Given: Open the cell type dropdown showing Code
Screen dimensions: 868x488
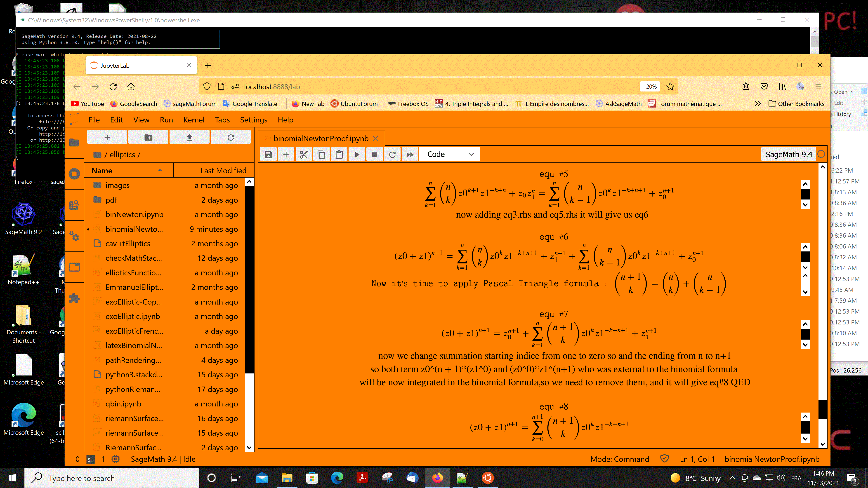Looking at the screenshot, I should 449,154.
